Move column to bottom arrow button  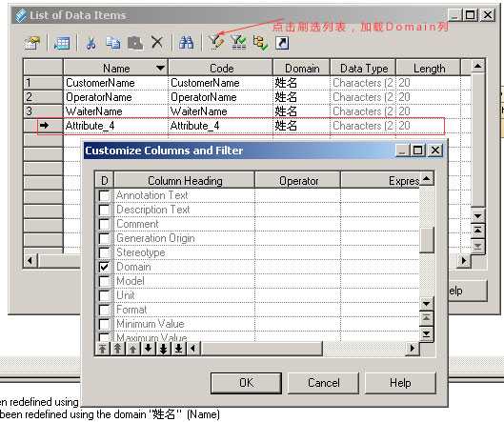[179, 349]
